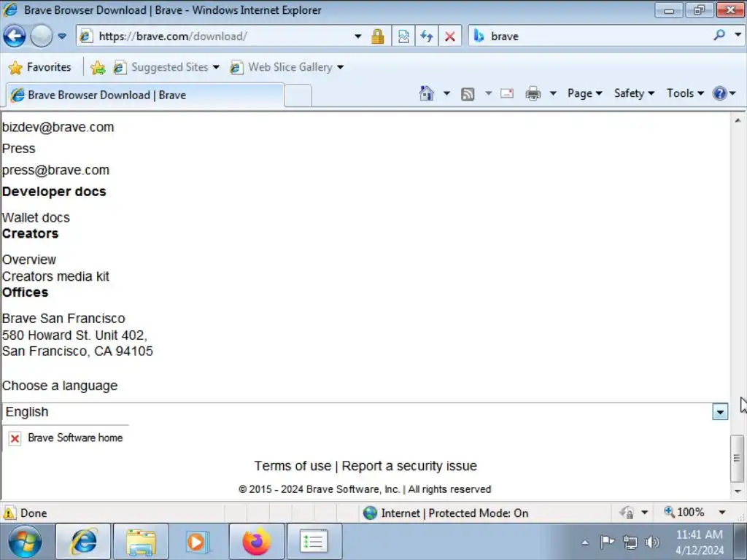Image resolution: width=747 pixels, height=560 pixels.
Task: Click the network tray icon
Action: pos(630,542)
